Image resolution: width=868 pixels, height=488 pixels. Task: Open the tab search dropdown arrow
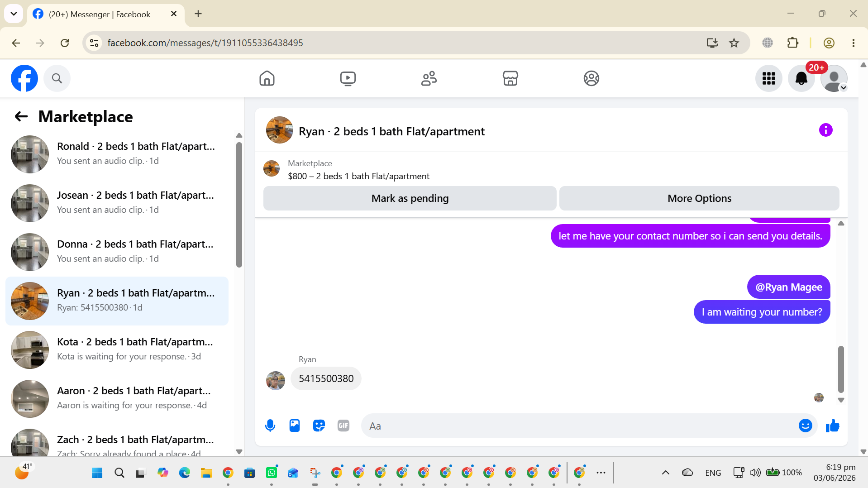point(14,14)
